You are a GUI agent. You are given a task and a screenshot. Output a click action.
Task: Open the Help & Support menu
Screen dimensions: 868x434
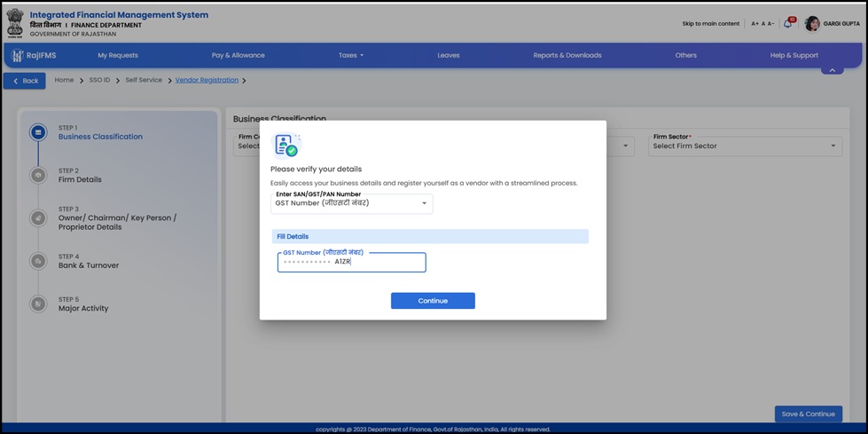tap(794, 55)
